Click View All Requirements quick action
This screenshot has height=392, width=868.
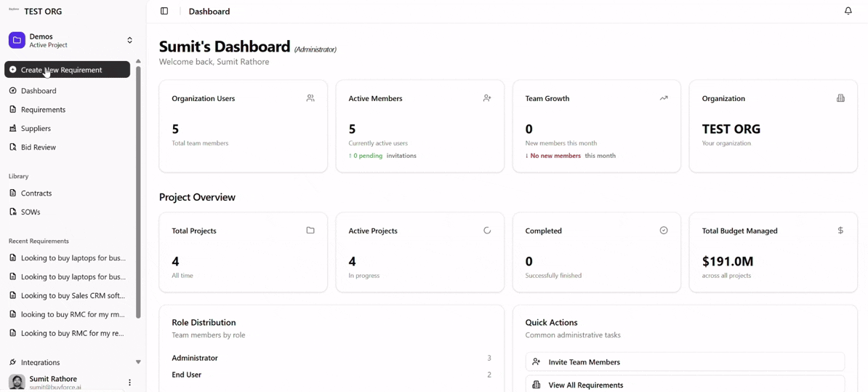click(685, 385)
